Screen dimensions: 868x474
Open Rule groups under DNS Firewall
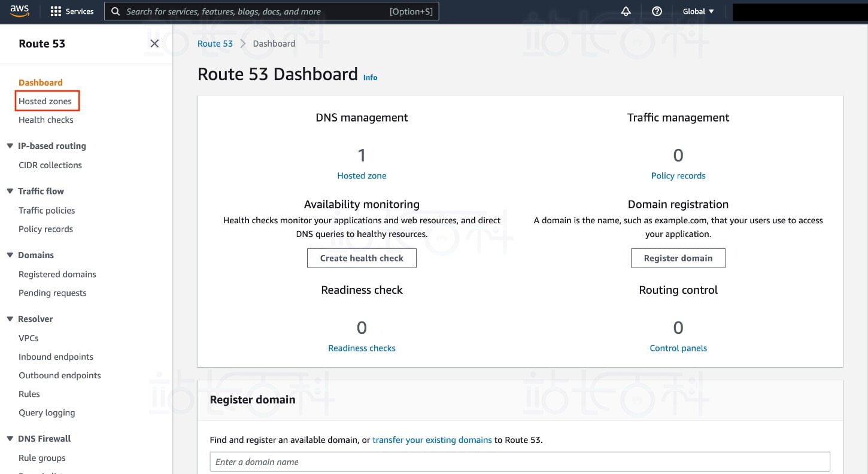coord(42,458)
